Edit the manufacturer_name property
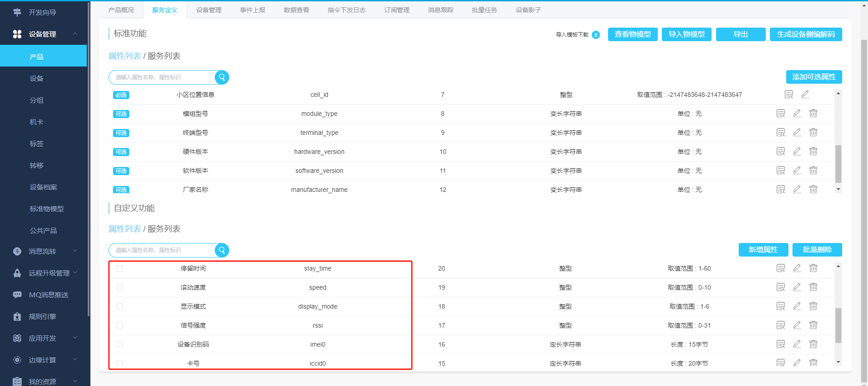Viewport: 868px width, 386px height. [x=797, y=189]
